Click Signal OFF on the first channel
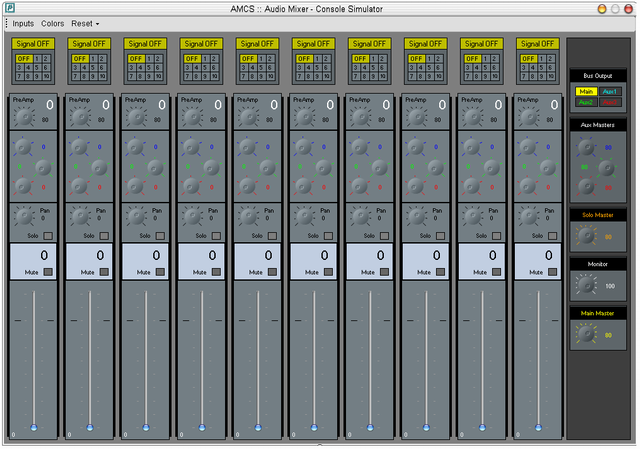Image resolution: width=640 pixels, height=449 pixels. point(33,44)
